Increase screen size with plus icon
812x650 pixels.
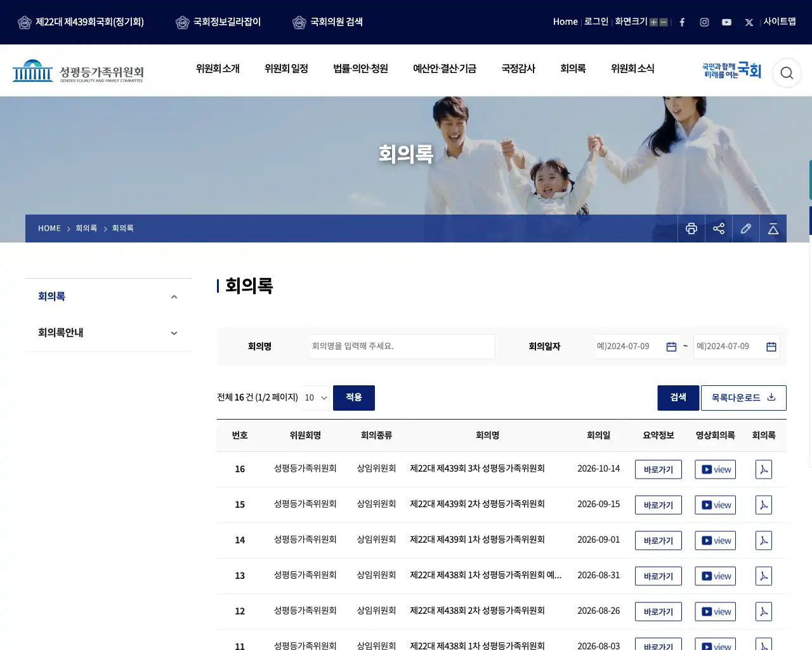pos(653,22)
